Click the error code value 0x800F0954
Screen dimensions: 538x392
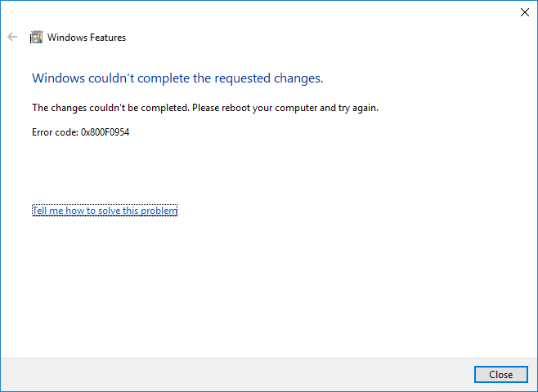click(105, 132)
